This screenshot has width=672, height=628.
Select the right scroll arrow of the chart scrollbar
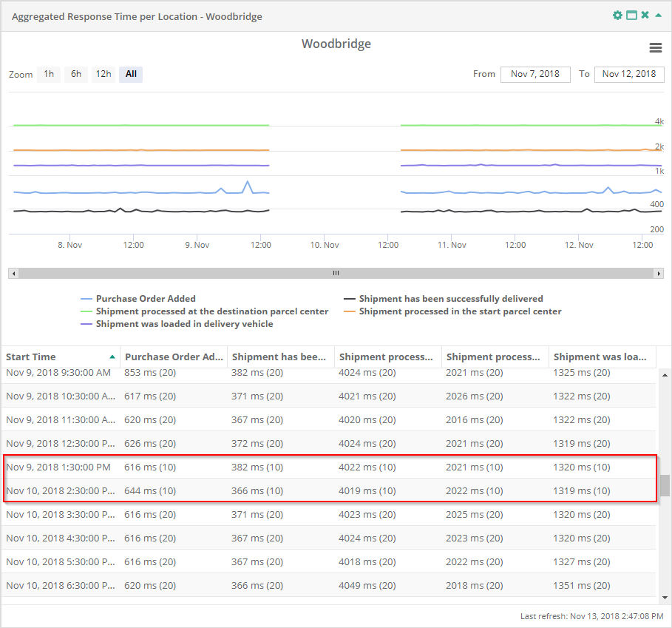(659, 273)
